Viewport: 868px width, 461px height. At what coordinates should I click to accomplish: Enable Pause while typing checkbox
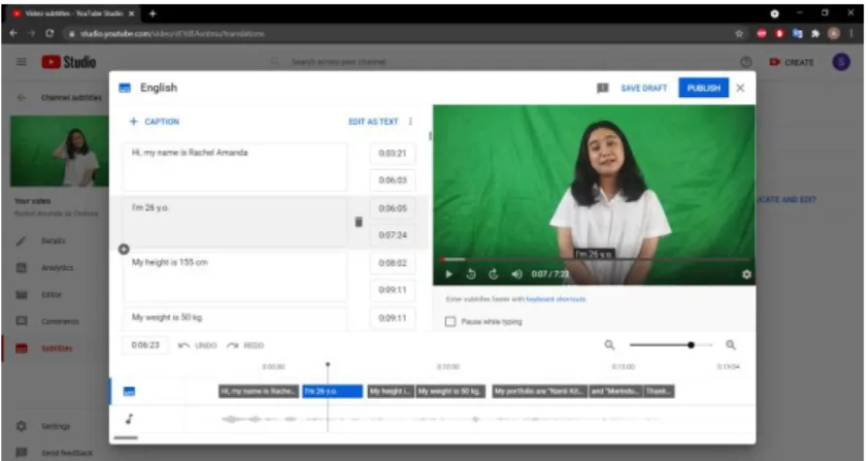tap(451, 321)
